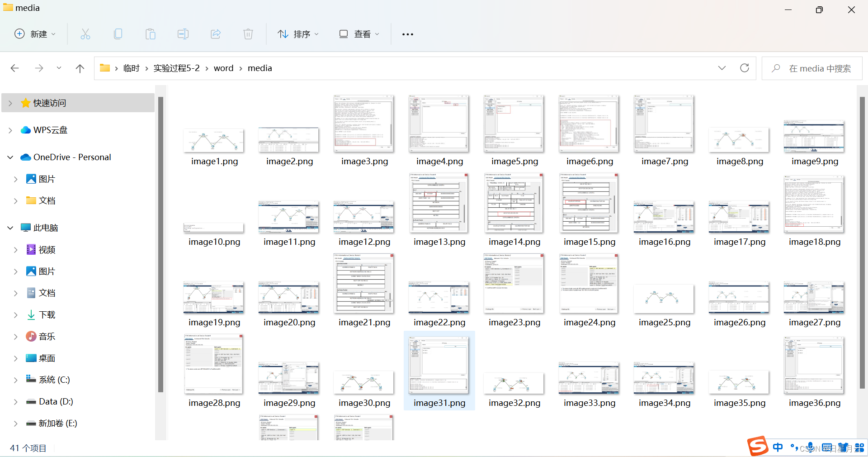Image resolution: width=868 pixels, height=457 pixels.
Task: Open 视频 under This PC
Action: [47, 250]
